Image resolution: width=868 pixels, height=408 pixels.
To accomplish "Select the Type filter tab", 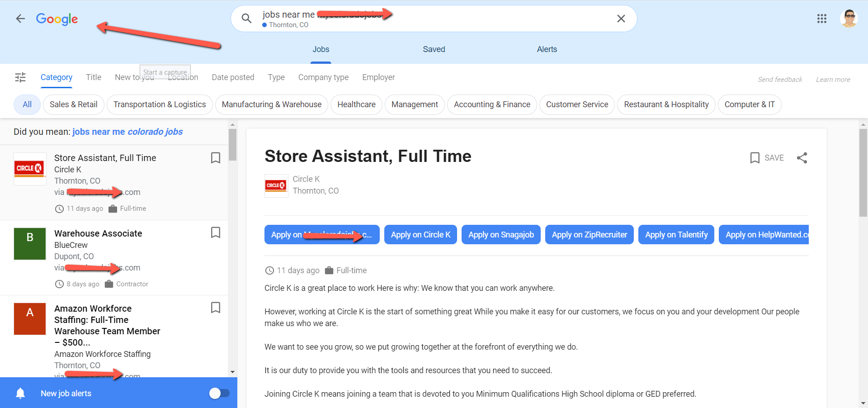I will tap(276, 77).
